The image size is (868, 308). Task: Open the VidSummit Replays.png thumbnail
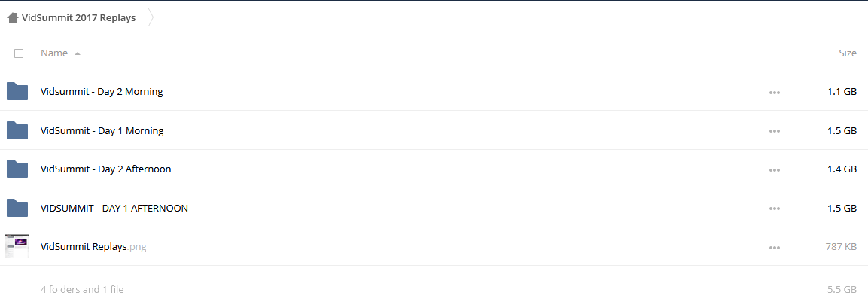17,246
